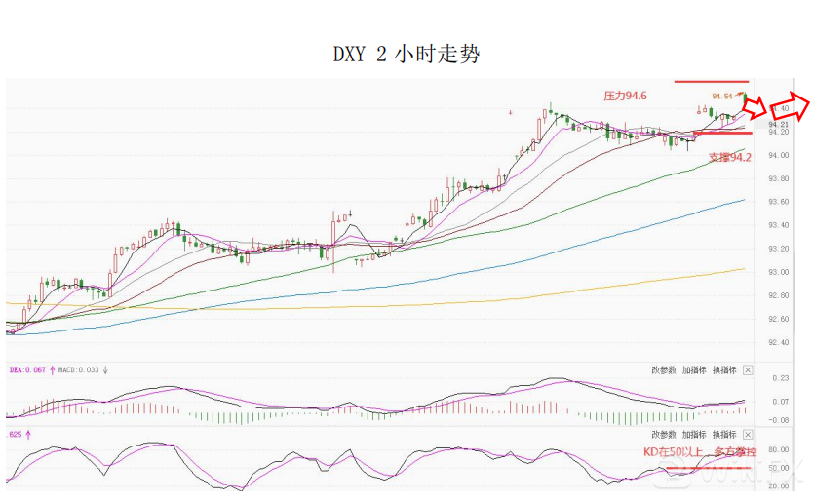This screenshot has width=814, height=504.
Task: Click the 94.54 high price marker
Action: pos(722,96)
